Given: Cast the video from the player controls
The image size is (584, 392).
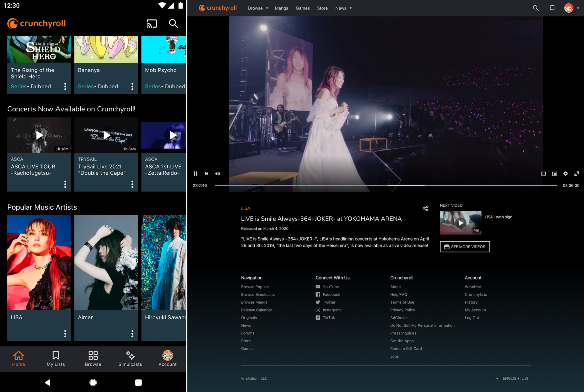Looking at the screenshot, I should point(543,173).
